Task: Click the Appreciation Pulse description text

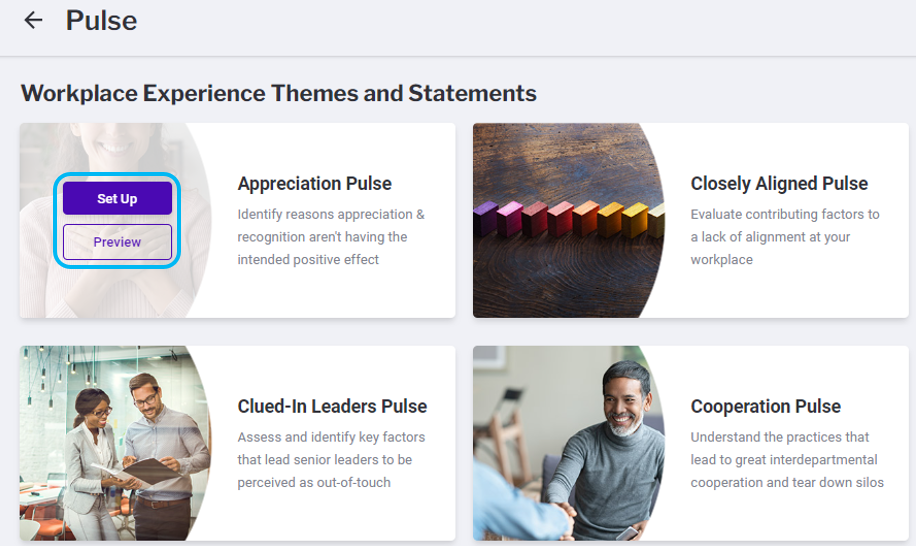Action: coord(331,237)
